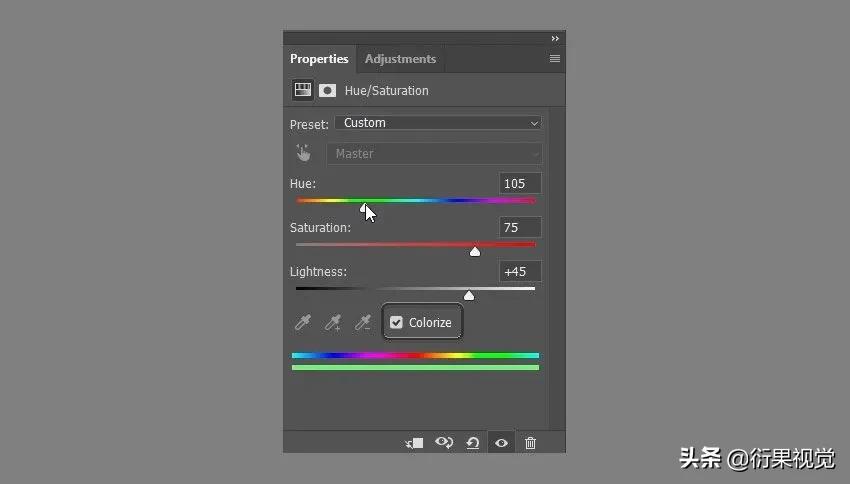
Task: Click the Lightness value field
Action: 520,271
